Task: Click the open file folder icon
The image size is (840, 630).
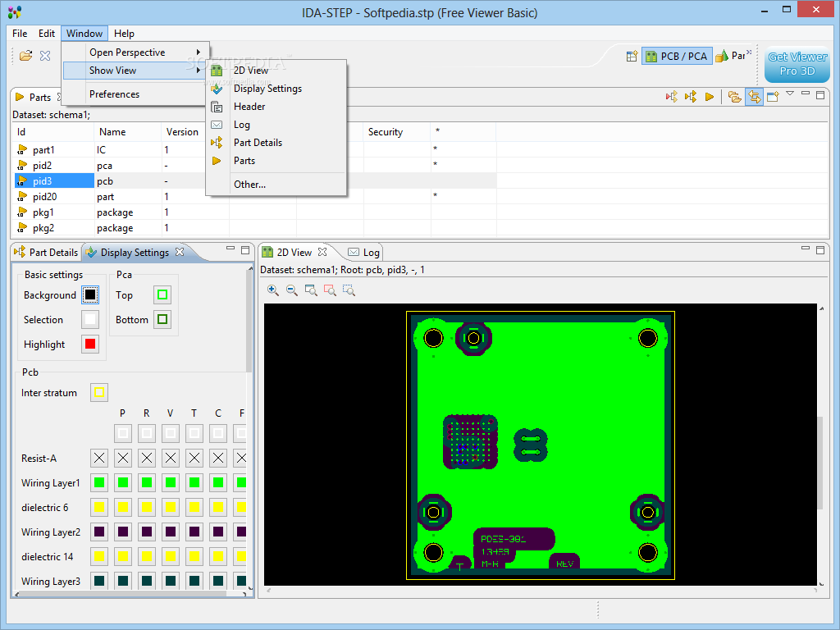Action: tap(25, 55)
